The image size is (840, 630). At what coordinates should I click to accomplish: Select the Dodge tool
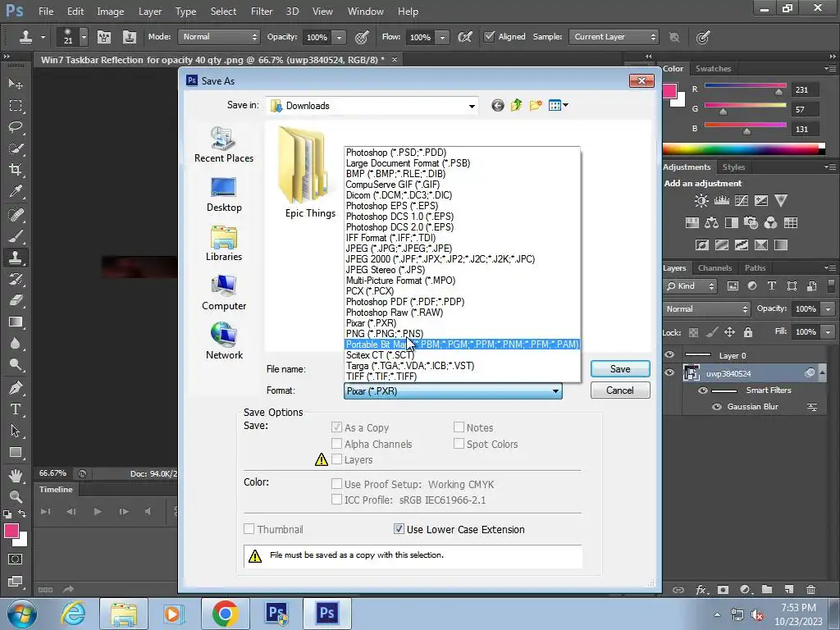tap(16, 365)
